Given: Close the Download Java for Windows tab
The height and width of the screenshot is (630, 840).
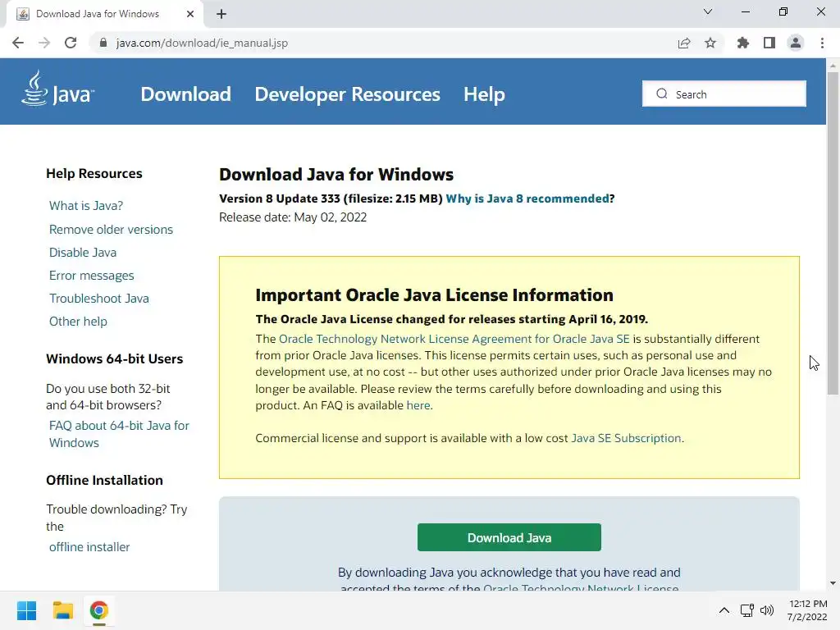Looking at the screenshot, I should (x=190, y=14).
